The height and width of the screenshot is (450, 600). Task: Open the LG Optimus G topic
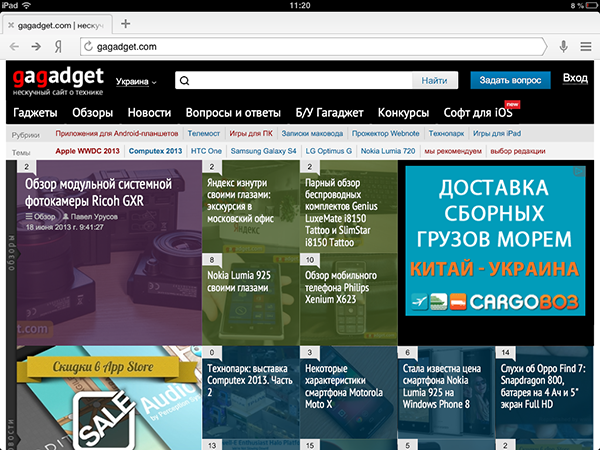point(329,151)
